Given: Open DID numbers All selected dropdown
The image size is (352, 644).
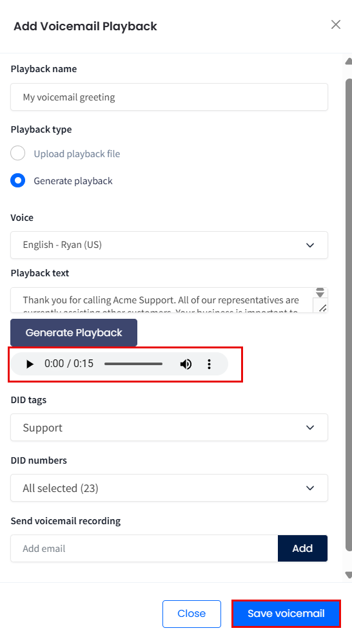Looking at the screenshot, I should [x=169, y=488].
